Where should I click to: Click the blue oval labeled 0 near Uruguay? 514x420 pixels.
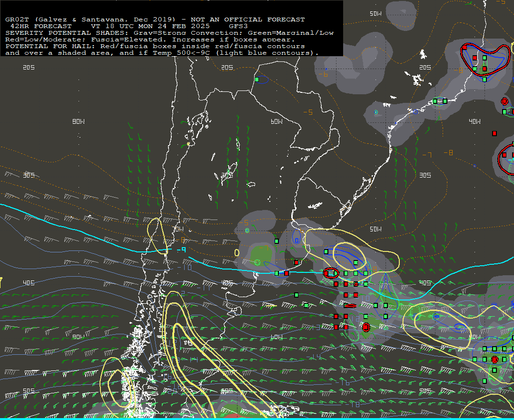pos(297,236)
